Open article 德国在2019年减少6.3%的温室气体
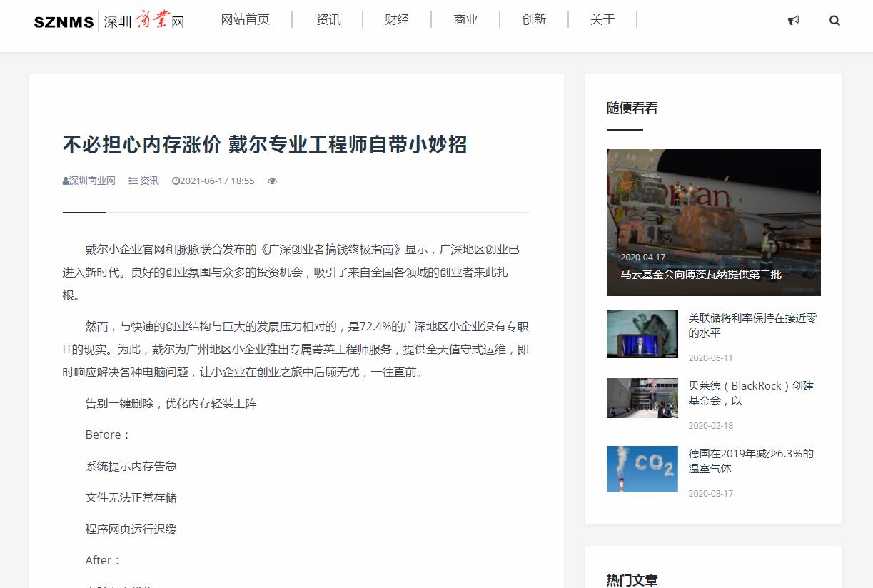Screen dimensions: 873x588 click(751, 461)
